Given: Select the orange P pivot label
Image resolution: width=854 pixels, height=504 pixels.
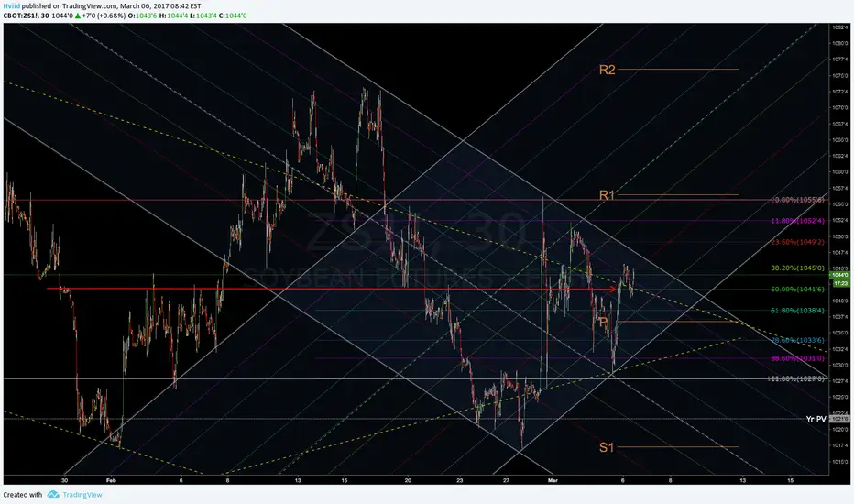Looking at the screenshot, I should (x=603, y=322).
